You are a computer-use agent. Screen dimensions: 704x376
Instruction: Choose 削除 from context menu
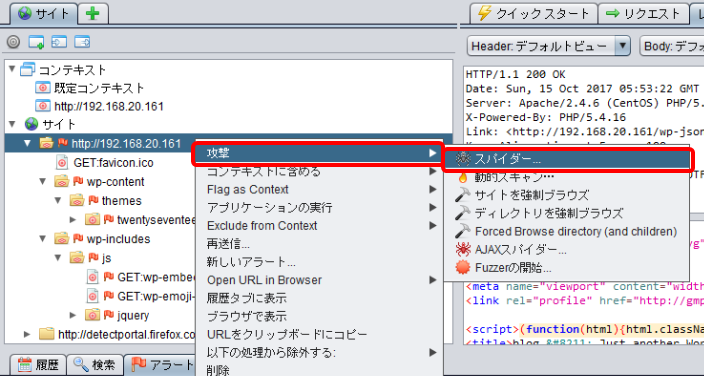pos(319,369)
